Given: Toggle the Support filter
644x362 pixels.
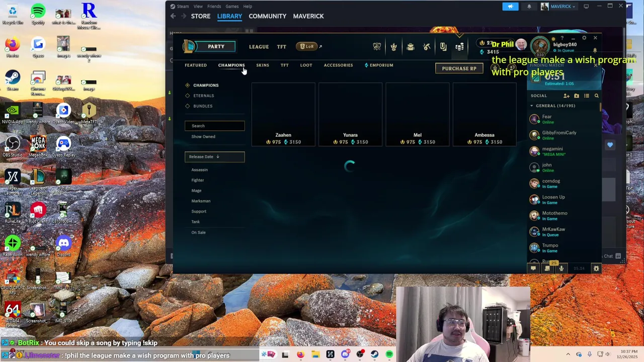Looking at the screenshot, I should [x=199, y=212].
